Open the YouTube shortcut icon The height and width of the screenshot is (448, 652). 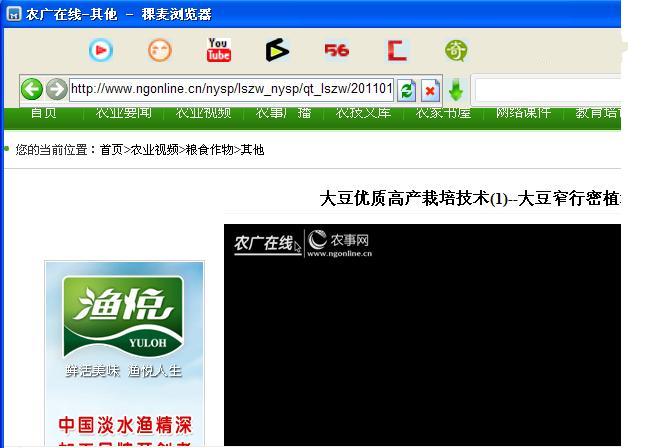[x=219, y=50]
